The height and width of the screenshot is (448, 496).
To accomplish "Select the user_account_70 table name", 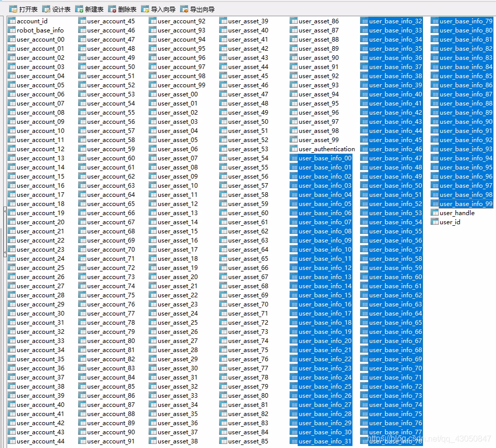I will pos(111,250).
